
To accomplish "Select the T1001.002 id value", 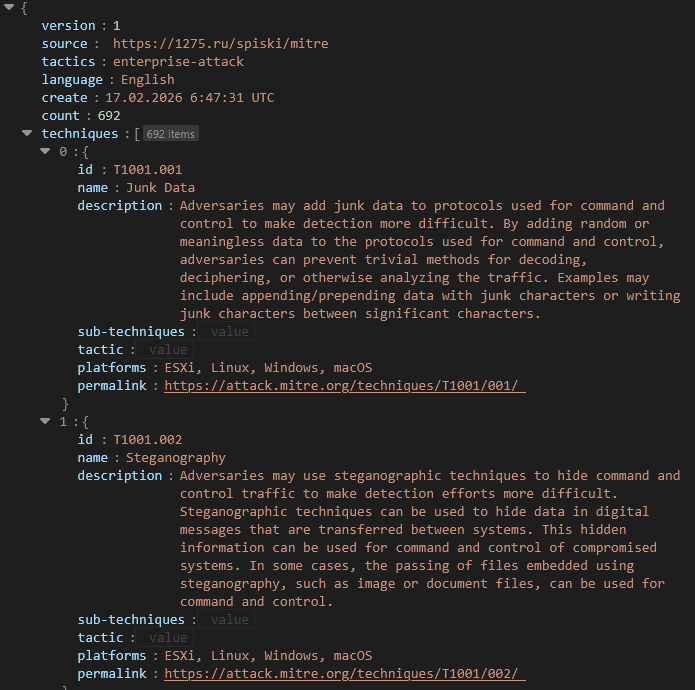I will coord(148,440).
